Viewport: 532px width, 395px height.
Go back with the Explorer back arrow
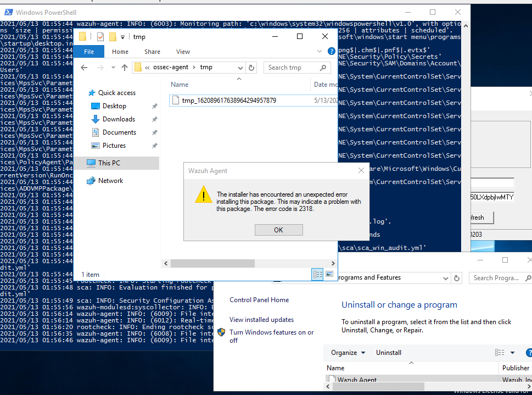pos(84,68)
